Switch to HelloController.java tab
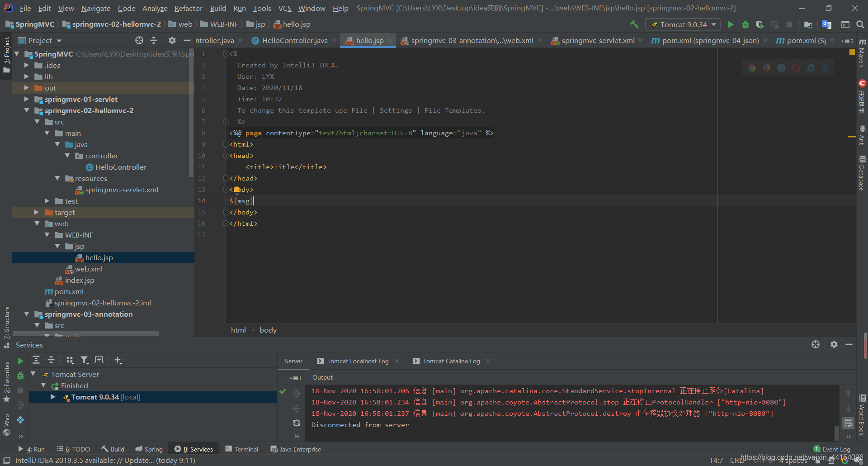 pyautogui.click(x=294, y=40)
